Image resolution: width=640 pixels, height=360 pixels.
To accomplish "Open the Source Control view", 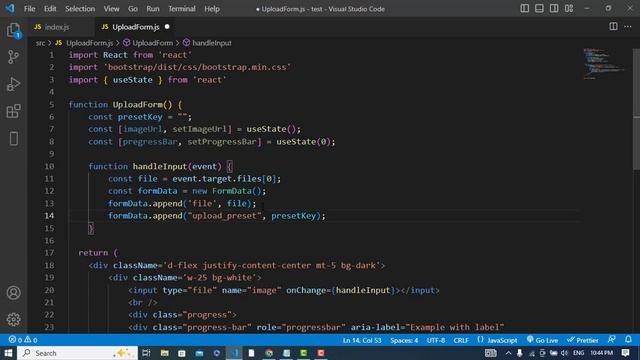I will tap(13, 57).
